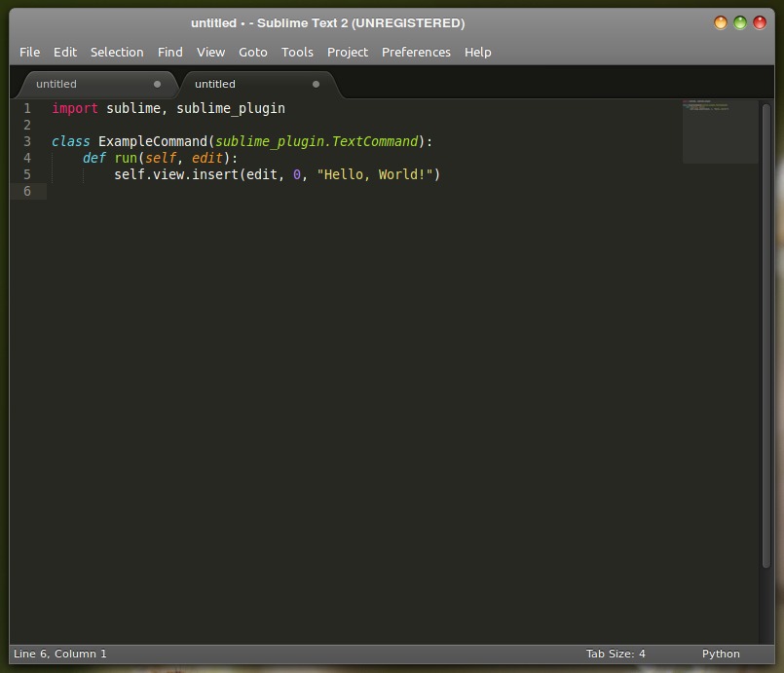
Task: Click 'ExampleCommand' class name
Action: coord(153,141)
